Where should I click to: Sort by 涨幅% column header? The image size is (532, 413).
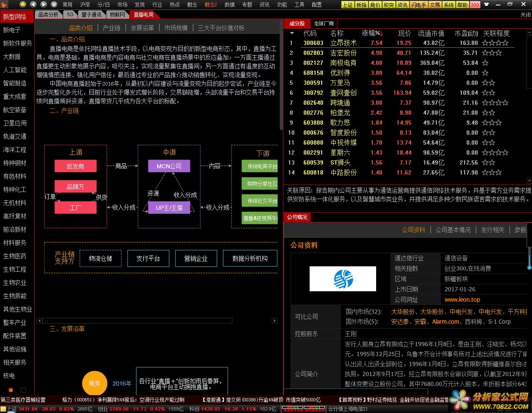[372, 33]
